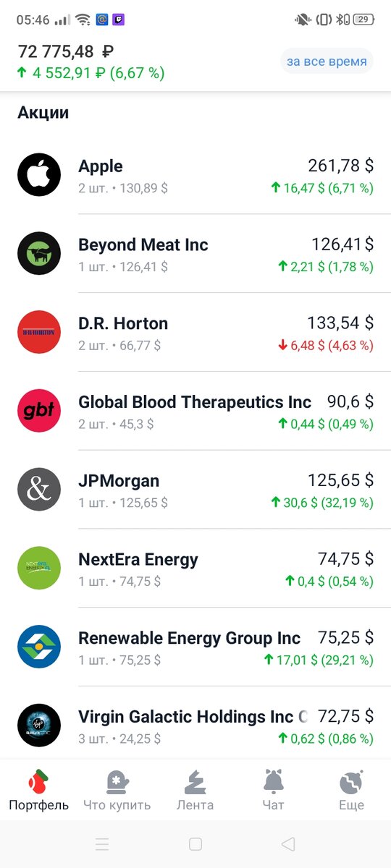Tap the NextEra Energy green logo
The height and width of the screenshot is (868, 391).
pyautogui.click(x=39, y=569)
